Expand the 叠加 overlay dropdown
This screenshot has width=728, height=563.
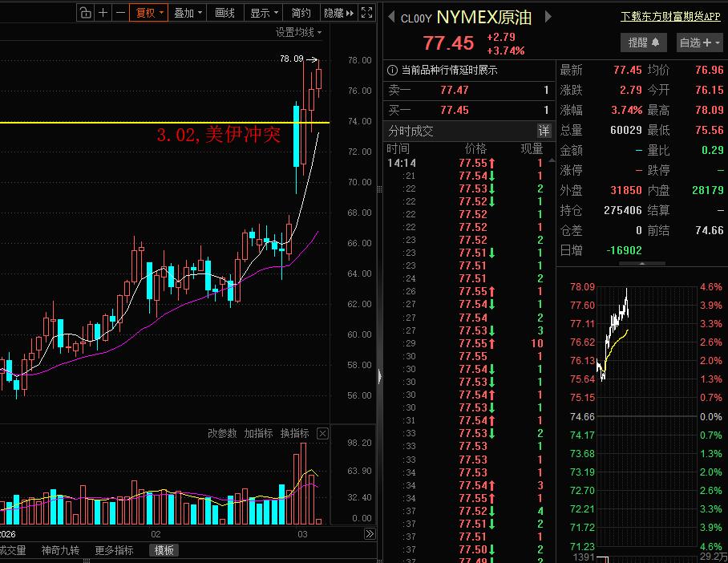coord(186,13)
